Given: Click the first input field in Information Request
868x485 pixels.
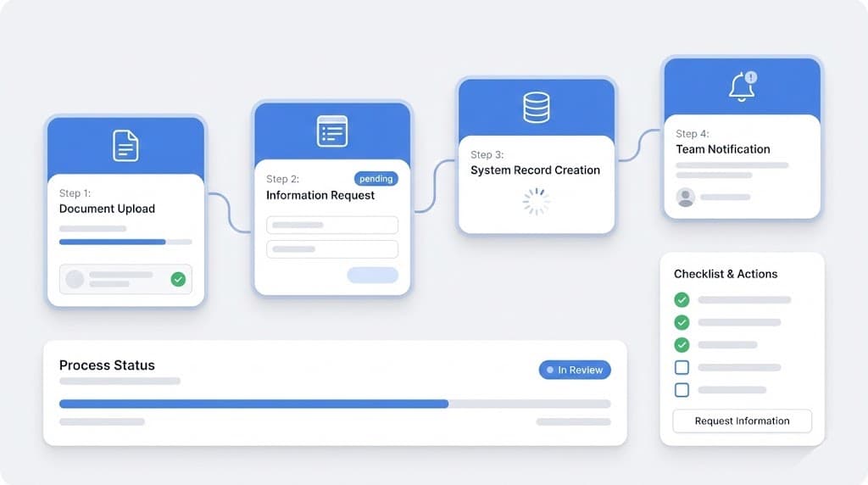Looking at the screenshot, I should (332, 225).
